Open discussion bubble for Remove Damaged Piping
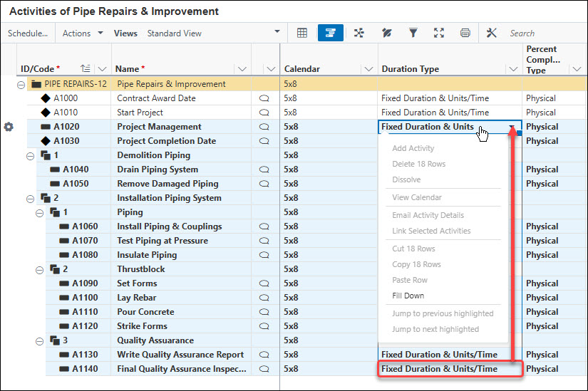The width and height of the screenshot is (588, 391). pyautogui.click(x=264, y=184)
